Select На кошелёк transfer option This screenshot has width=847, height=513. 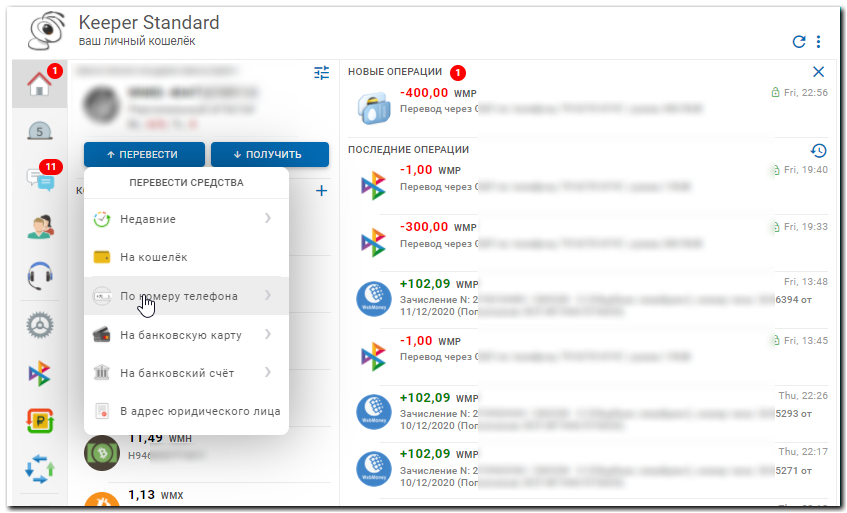click(x=153, y=257)
